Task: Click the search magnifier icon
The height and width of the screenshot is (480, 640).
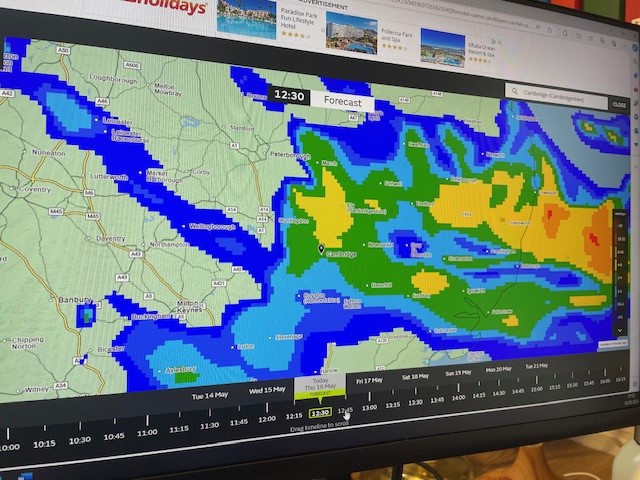Action: 513,92
